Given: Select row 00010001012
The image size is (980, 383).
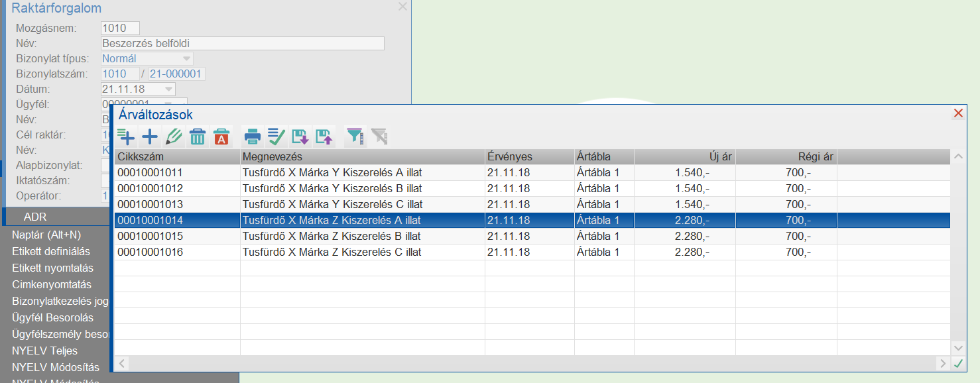Looking at the screenshot, I should [532, 188].
